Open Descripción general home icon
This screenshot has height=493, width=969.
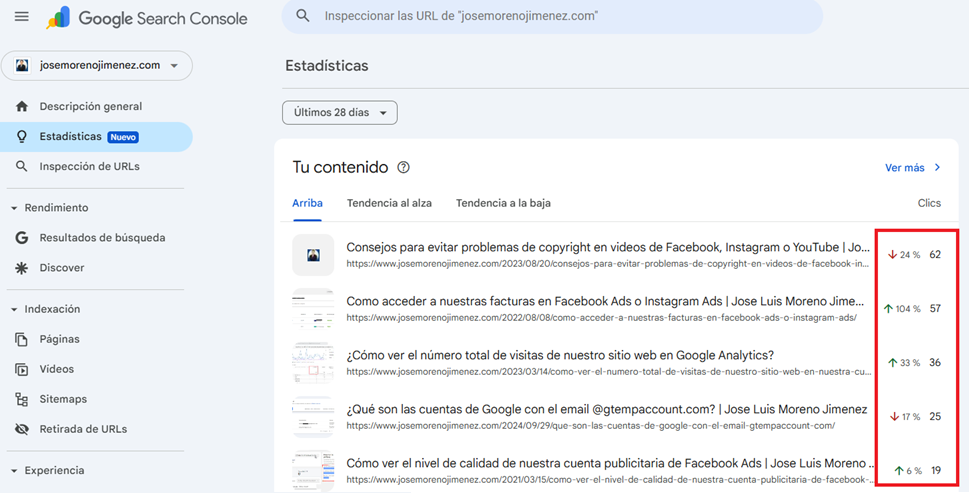pos(22,106)
